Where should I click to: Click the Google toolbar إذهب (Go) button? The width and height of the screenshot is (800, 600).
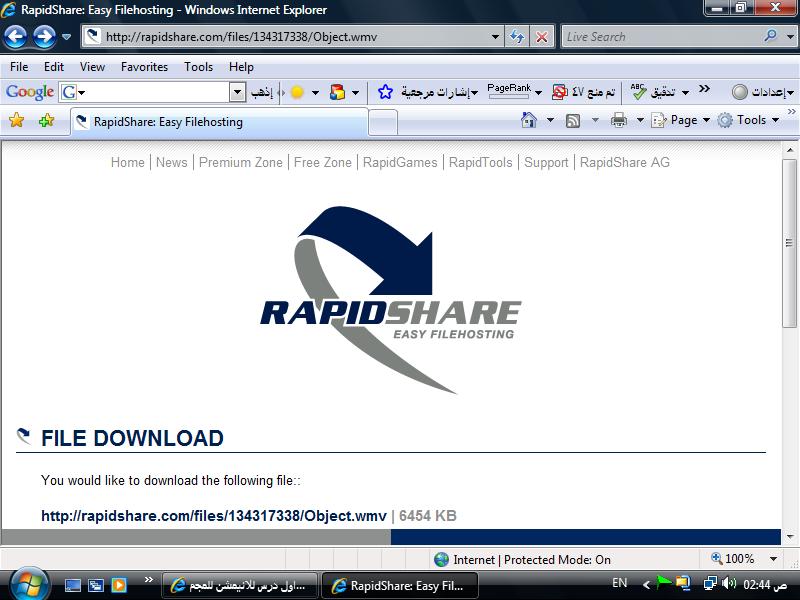coord(262,92)
